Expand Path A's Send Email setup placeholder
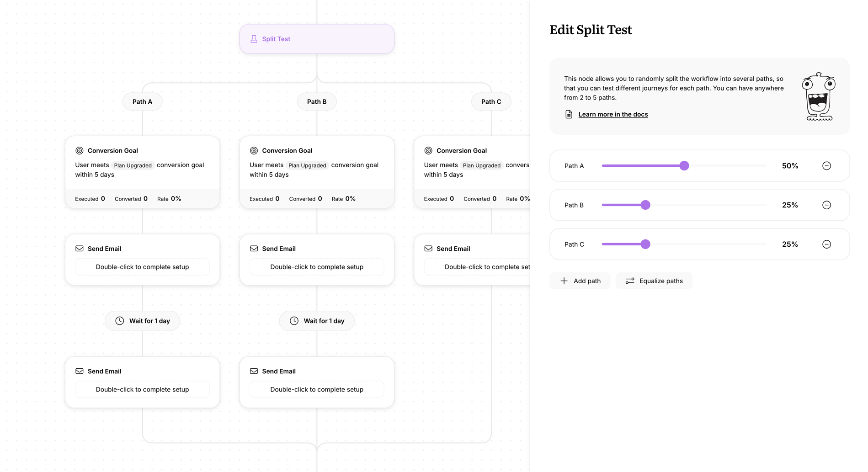868x472 pixels. (x=142, y=267)
